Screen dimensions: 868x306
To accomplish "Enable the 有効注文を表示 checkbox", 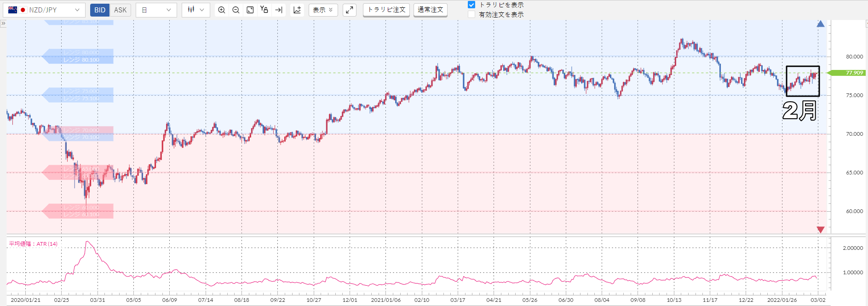I will (x=471, y=15).
